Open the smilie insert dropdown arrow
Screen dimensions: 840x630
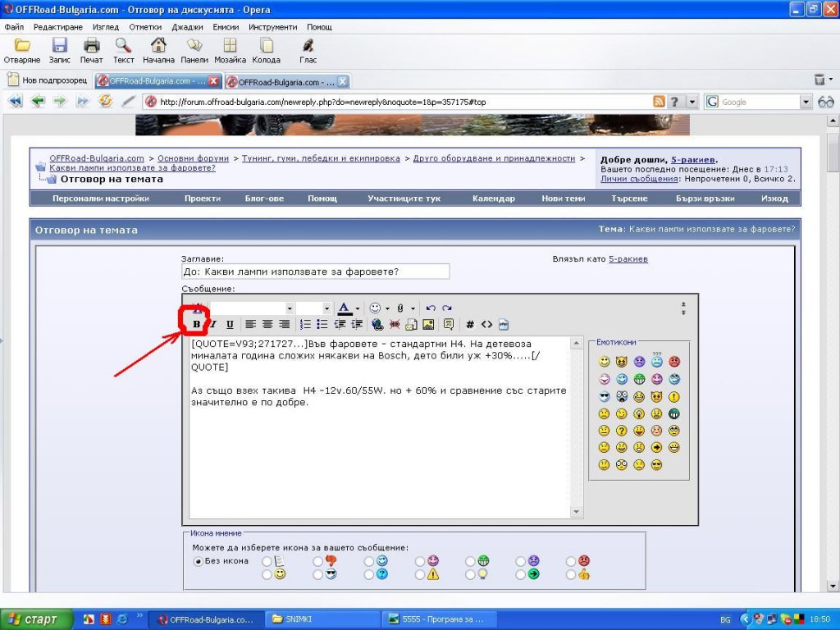point(387,308)
